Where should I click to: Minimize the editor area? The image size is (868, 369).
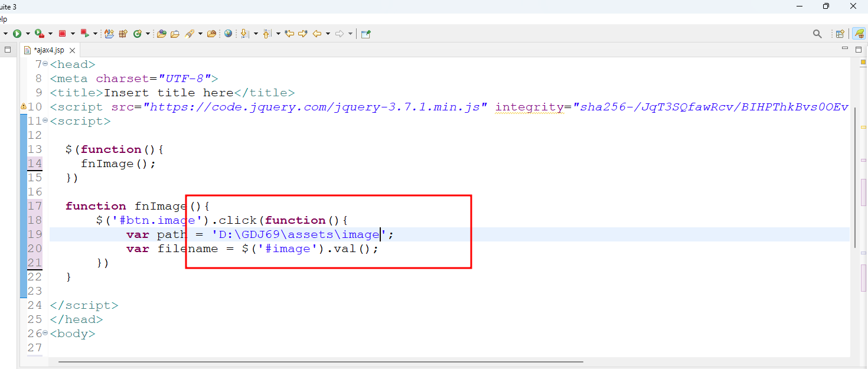coord(845,49)
